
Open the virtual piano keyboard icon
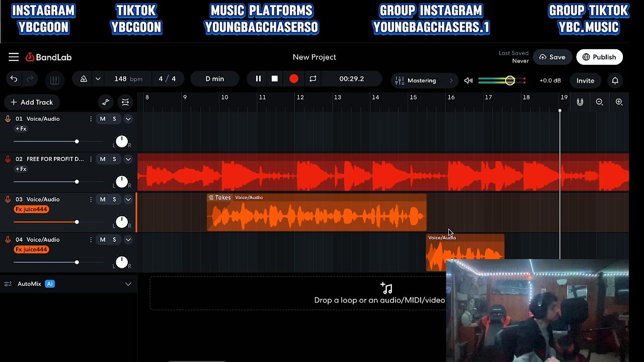coord(54,79)
